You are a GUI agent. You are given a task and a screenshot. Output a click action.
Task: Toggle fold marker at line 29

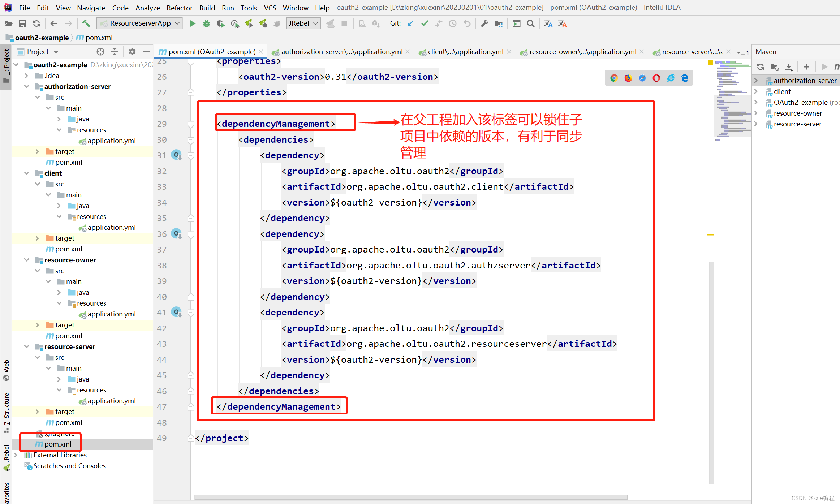(191, 124)
